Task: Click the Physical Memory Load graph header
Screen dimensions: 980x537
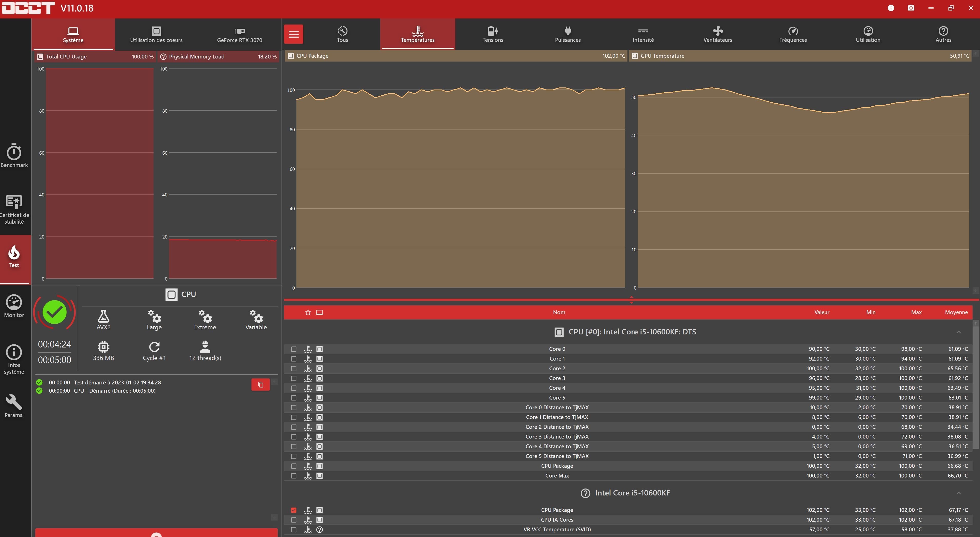Action: 218,56
